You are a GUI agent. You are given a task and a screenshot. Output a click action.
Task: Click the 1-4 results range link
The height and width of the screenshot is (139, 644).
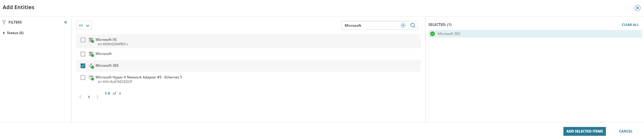pos(107,93)
